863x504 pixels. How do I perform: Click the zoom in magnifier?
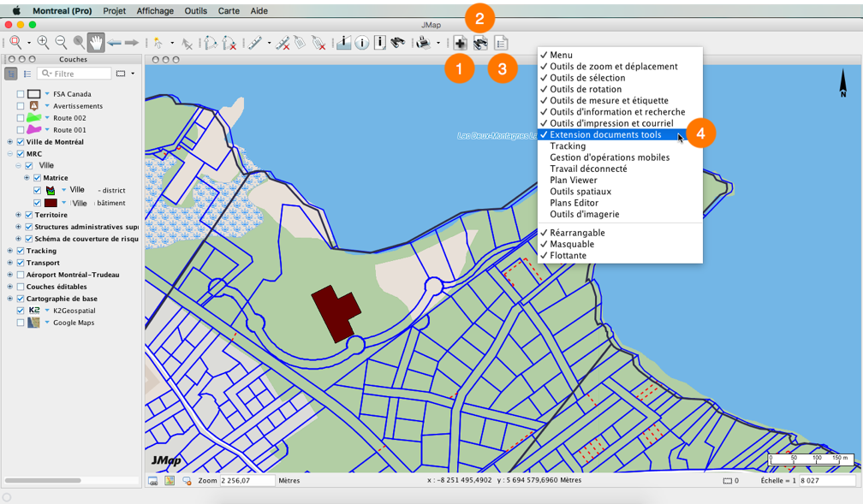43,43
